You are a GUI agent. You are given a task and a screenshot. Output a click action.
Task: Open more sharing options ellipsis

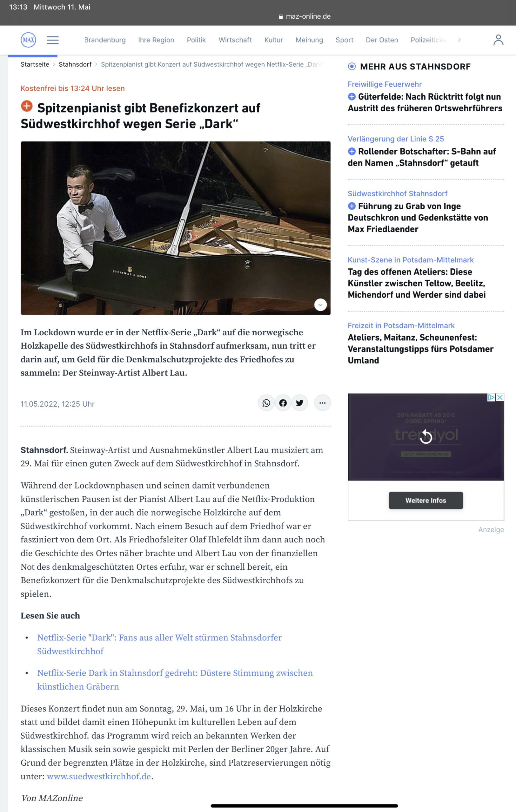coord(322,403)
